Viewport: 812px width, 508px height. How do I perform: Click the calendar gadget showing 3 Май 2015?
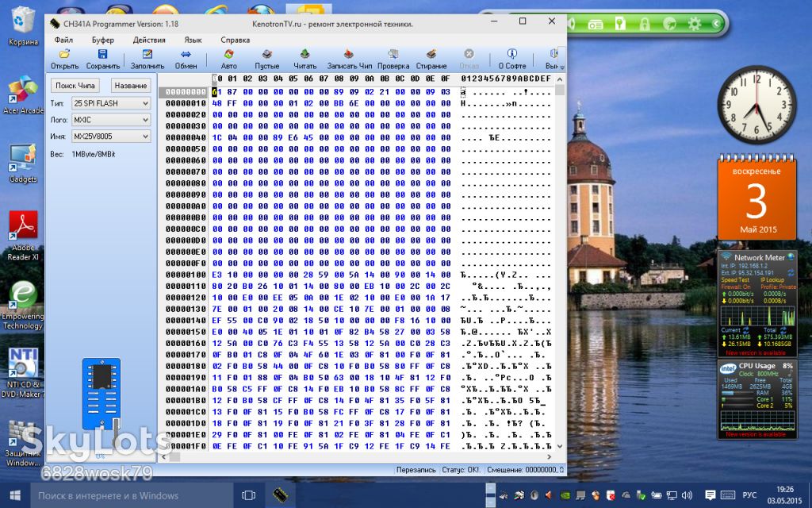[756, 197]
